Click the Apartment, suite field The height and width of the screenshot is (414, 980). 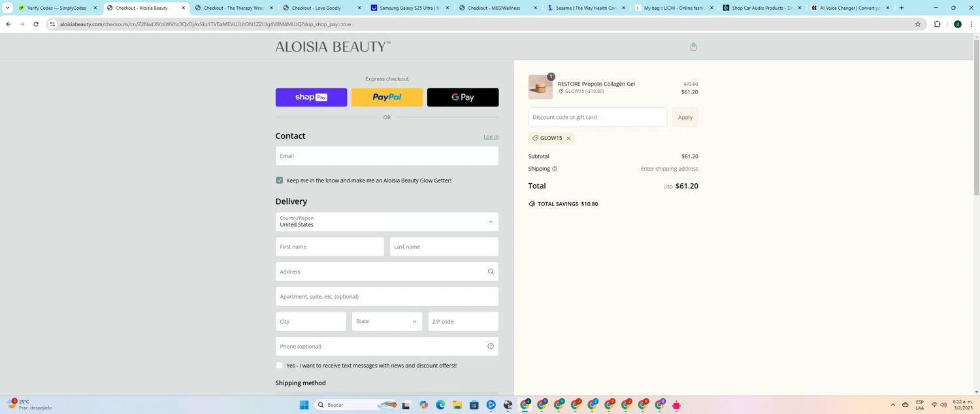pos(387,297)
